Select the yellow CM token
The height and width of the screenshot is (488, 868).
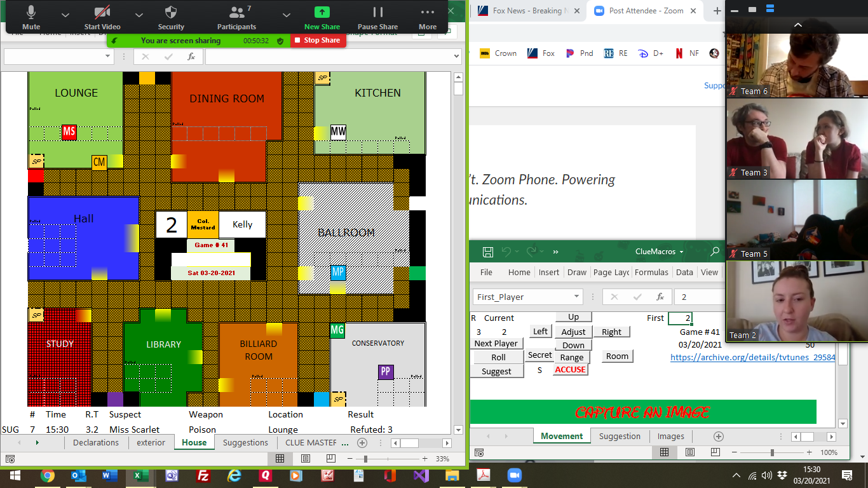(99, 163)
